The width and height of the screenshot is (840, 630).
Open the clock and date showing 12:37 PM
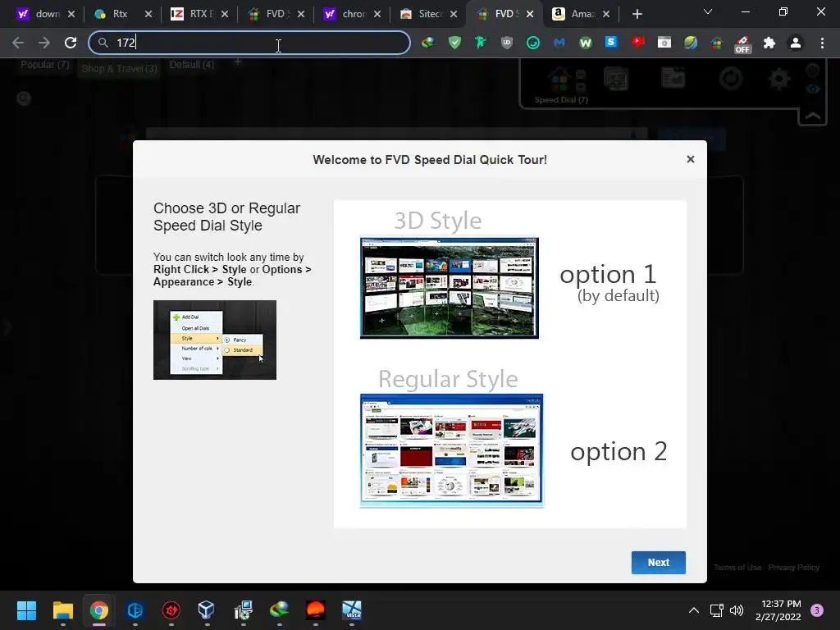coord(778,610)
